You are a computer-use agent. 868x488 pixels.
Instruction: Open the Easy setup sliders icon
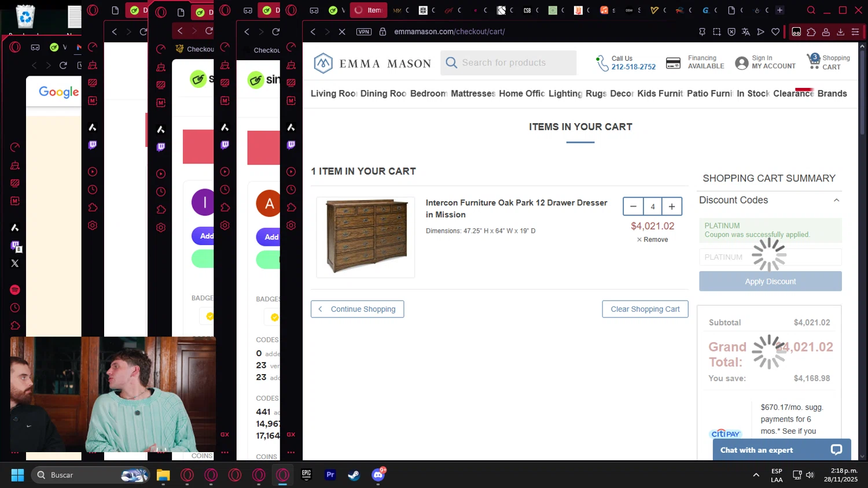(x=855, y=32)
